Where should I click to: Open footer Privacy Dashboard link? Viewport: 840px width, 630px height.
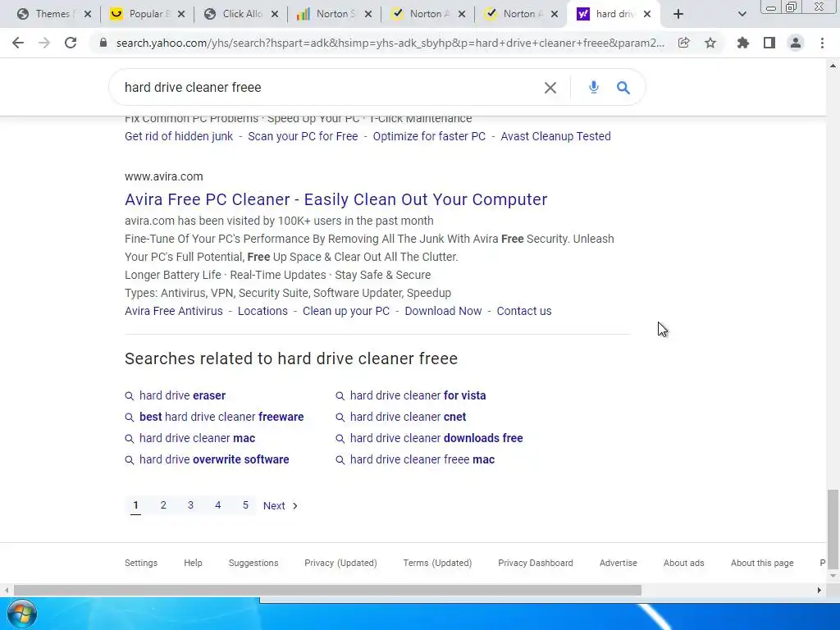click(x=535, y=563)
